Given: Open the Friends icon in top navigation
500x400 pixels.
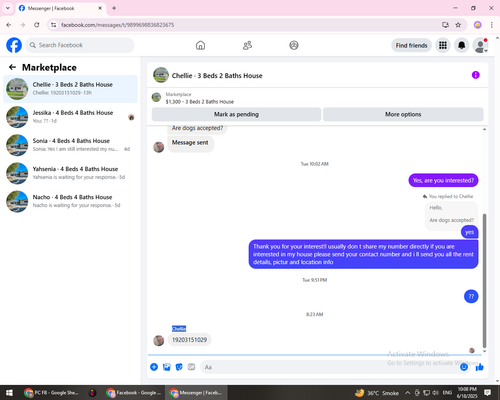Looking at the screenshot, I should pos(247,45).
